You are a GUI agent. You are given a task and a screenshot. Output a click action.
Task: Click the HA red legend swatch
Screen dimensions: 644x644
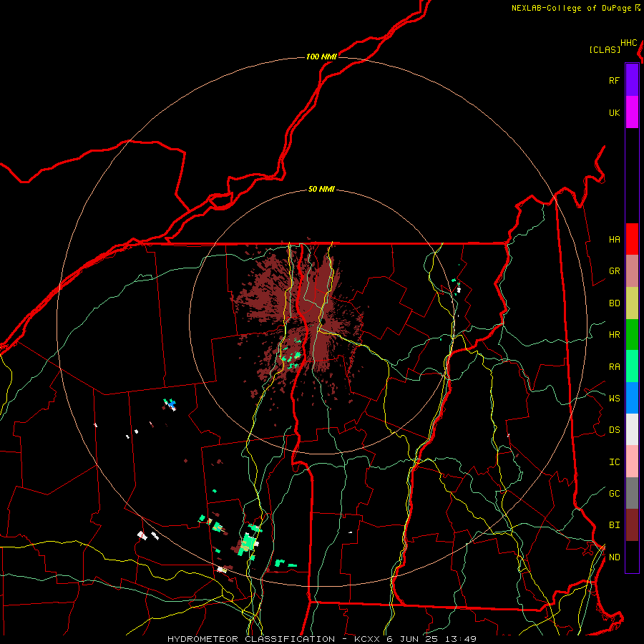point(632,239)
